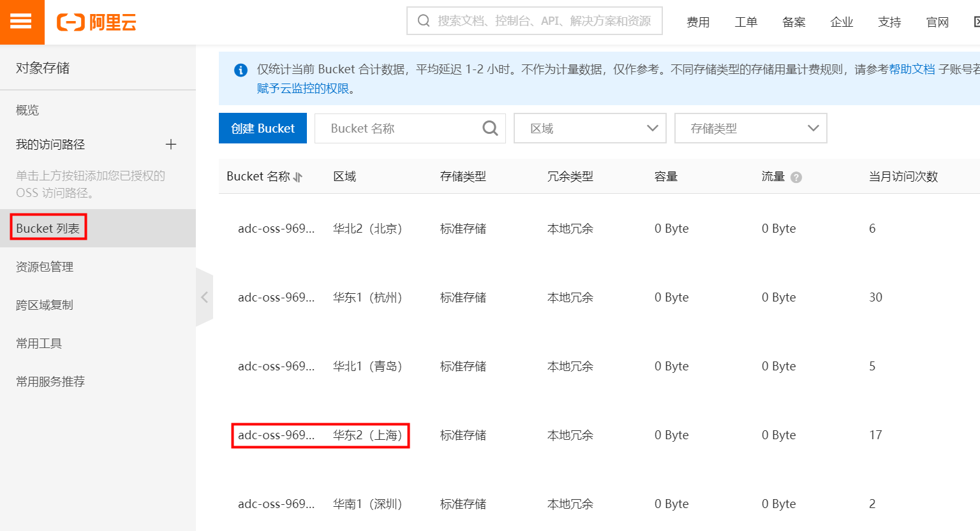Focus the top global search field

542,21
